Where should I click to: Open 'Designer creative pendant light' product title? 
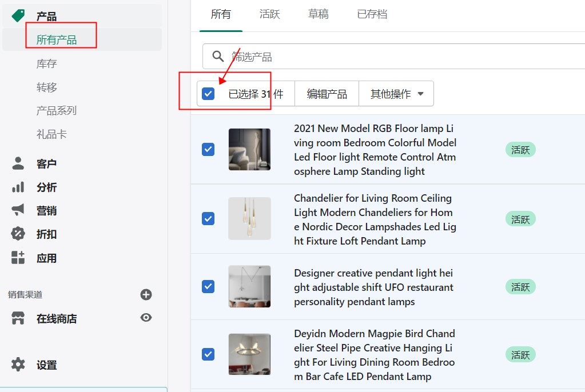pos(373,287)
